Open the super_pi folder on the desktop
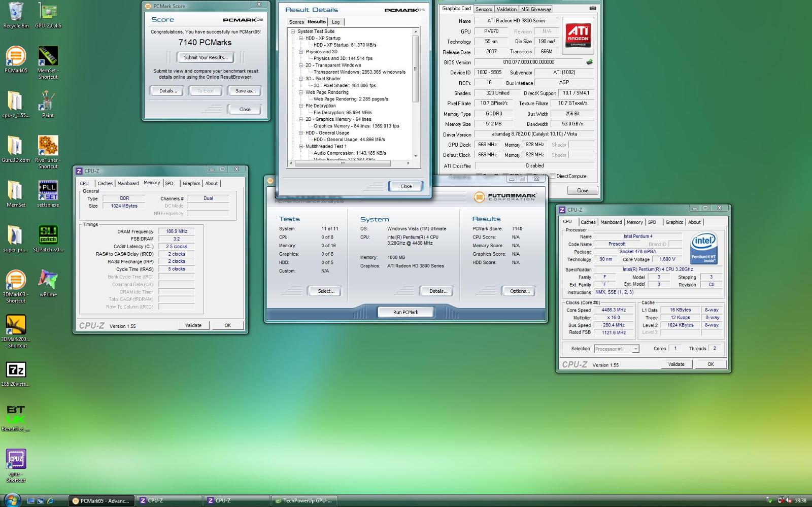 16,239
